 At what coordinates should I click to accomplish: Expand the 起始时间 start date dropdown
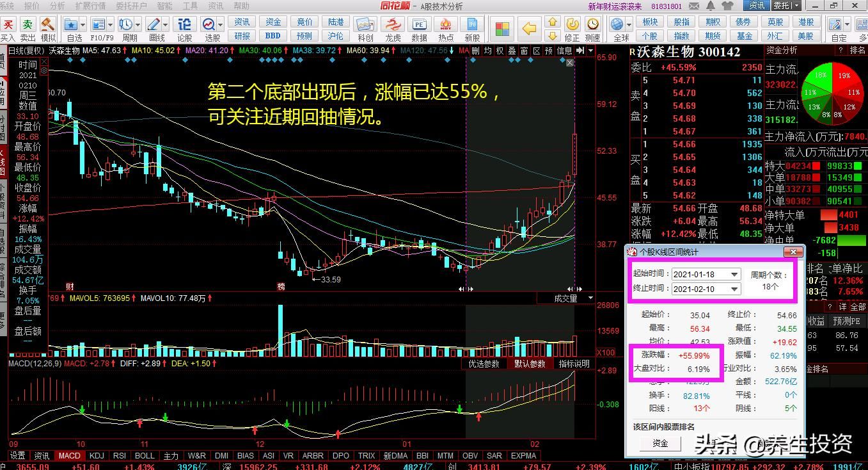734,275
